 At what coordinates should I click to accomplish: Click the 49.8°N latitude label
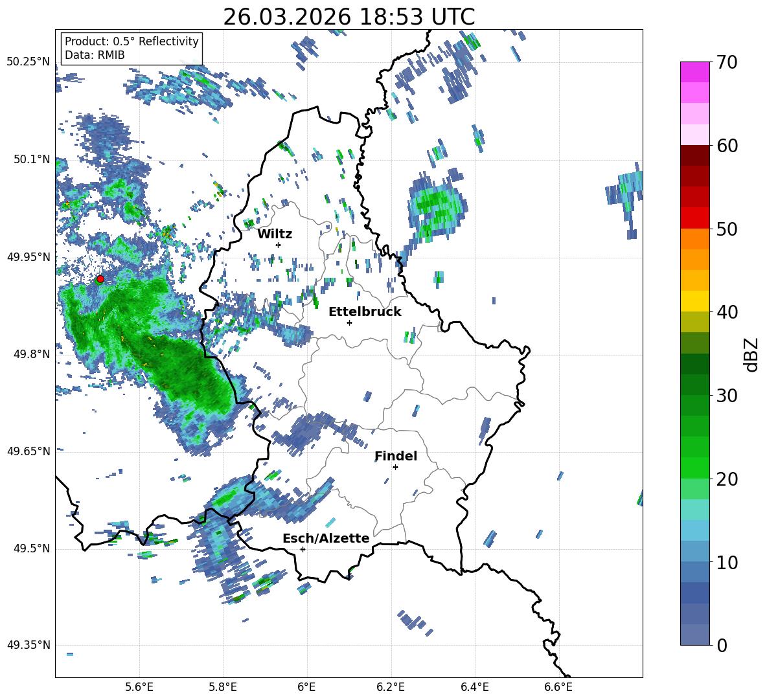click(32, 354)
